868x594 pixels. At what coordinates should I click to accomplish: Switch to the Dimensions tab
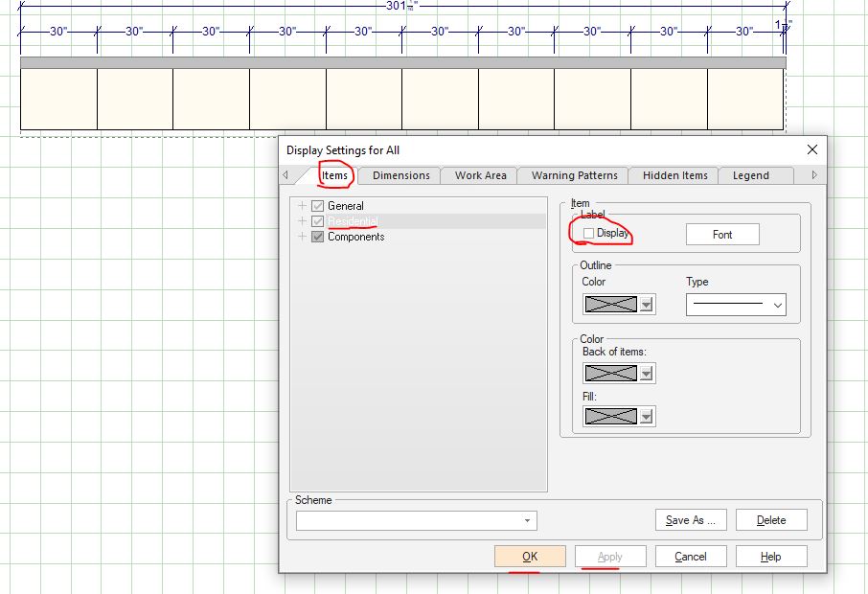point(400,175)
